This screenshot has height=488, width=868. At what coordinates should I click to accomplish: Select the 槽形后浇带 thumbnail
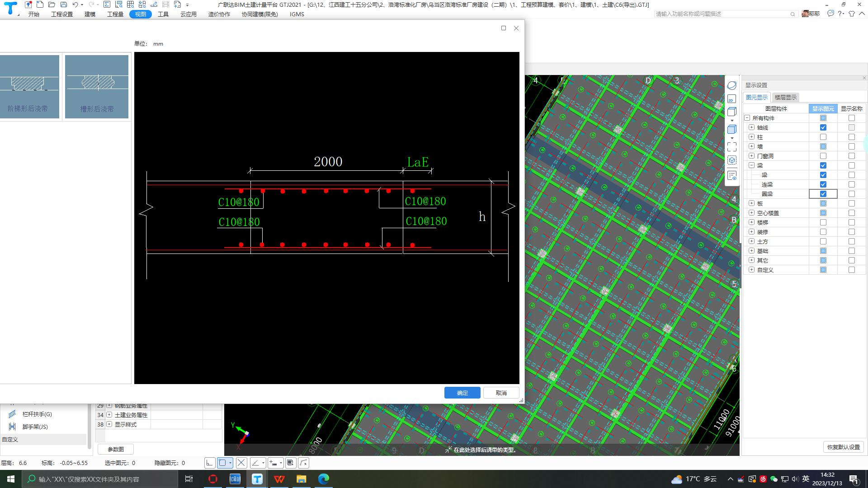[x=97, y=87]
